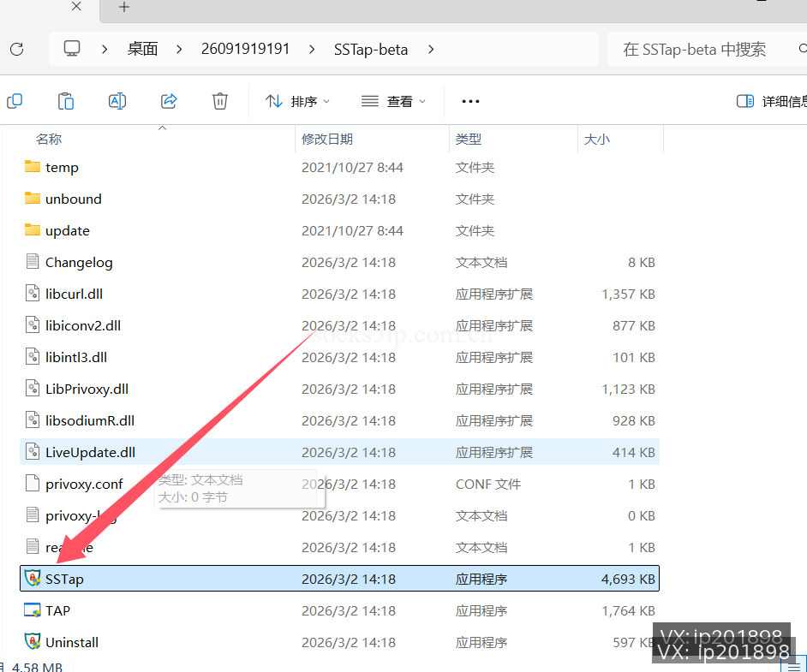807x672 pixels.
Task: Click the 4,693 KB size cell
Action: coord(628,579)
